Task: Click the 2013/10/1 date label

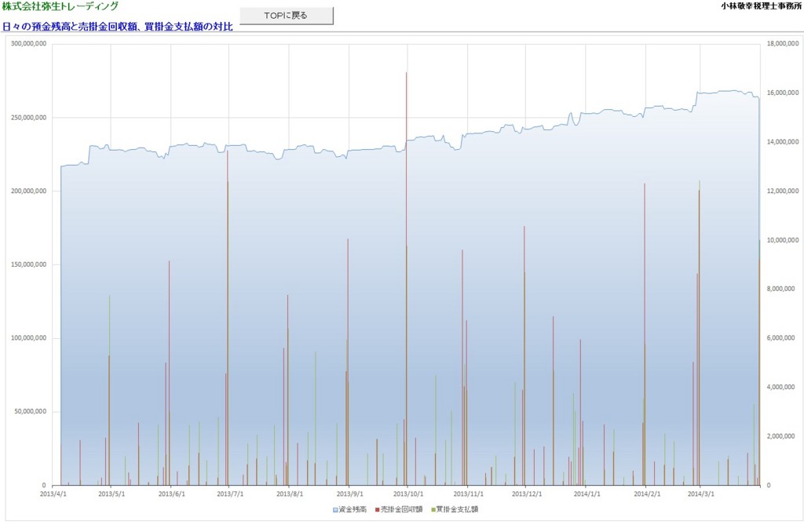Action: [x=408, y=494]
